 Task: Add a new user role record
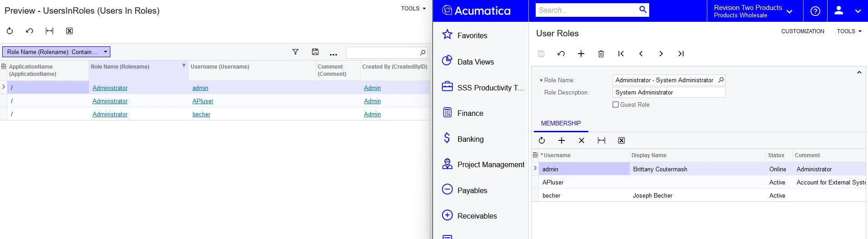(x=581, y=54)
